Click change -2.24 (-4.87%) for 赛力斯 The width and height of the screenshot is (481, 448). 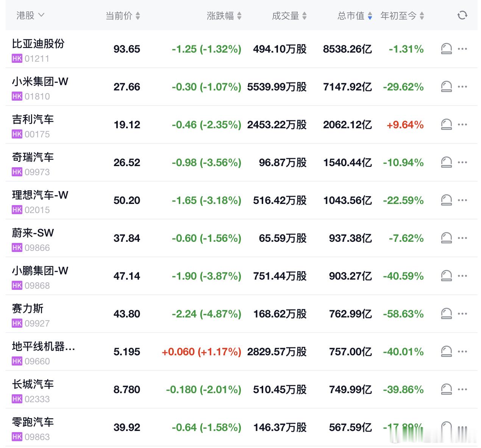[x=206, y=314]
